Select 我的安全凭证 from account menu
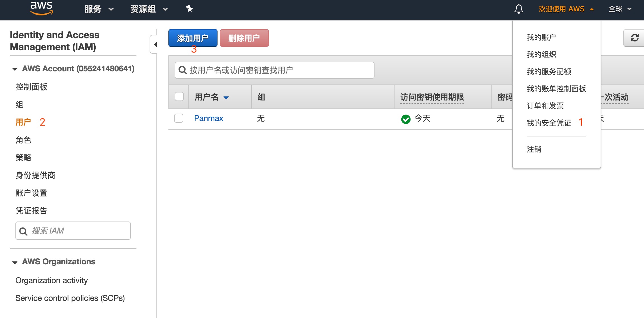644x318 pixels. (x=549, y=123)
